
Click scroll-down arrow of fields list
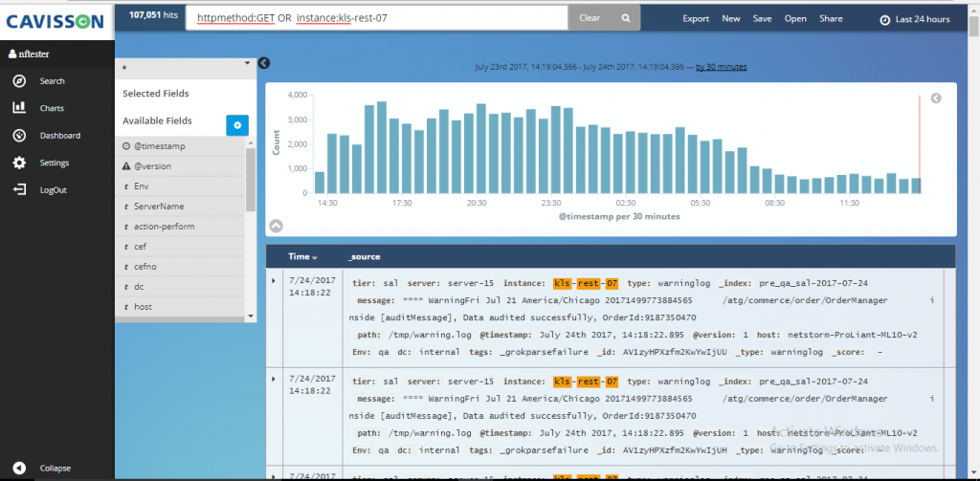tap(251, 317)
